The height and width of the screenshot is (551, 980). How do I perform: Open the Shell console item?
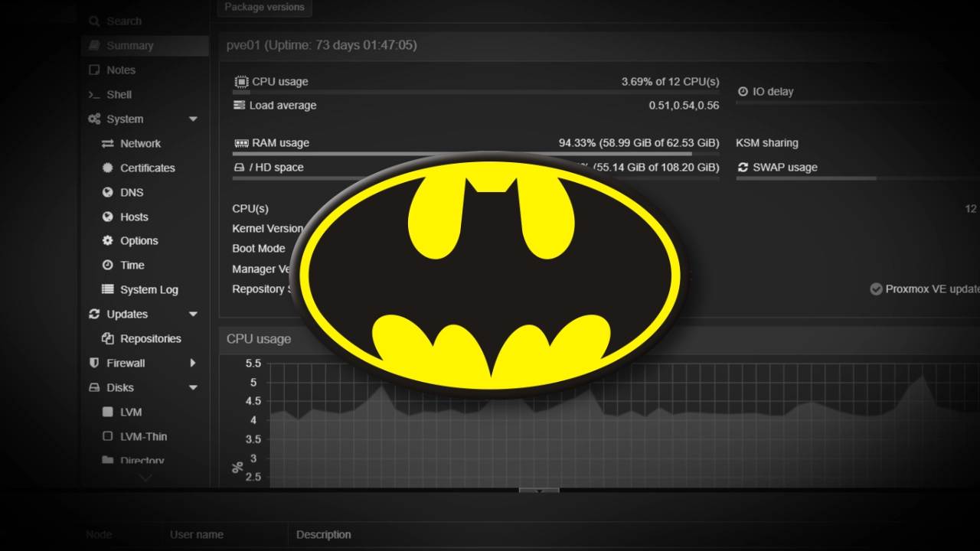(119, 95)
